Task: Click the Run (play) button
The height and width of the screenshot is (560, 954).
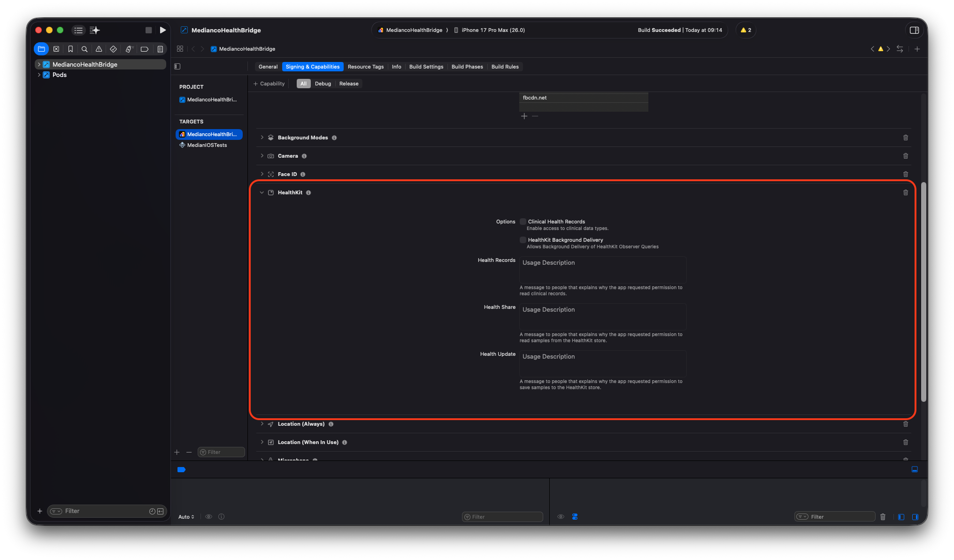Action: (x=162, y=30)
